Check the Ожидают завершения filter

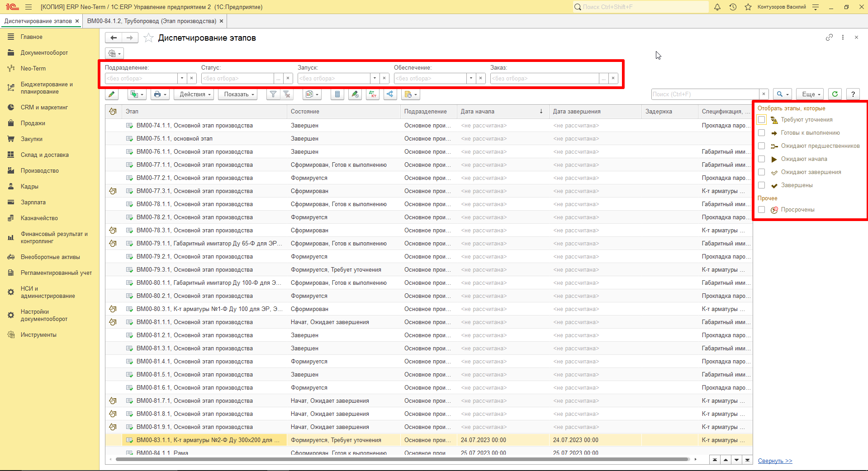pos(762,172)
